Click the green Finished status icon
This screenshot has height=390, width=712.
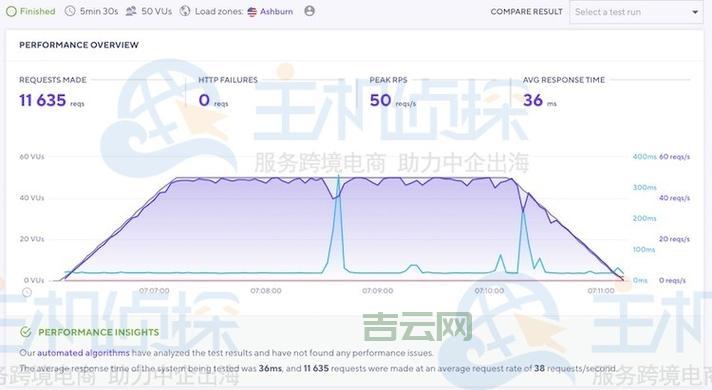click(x=11, y=11)
